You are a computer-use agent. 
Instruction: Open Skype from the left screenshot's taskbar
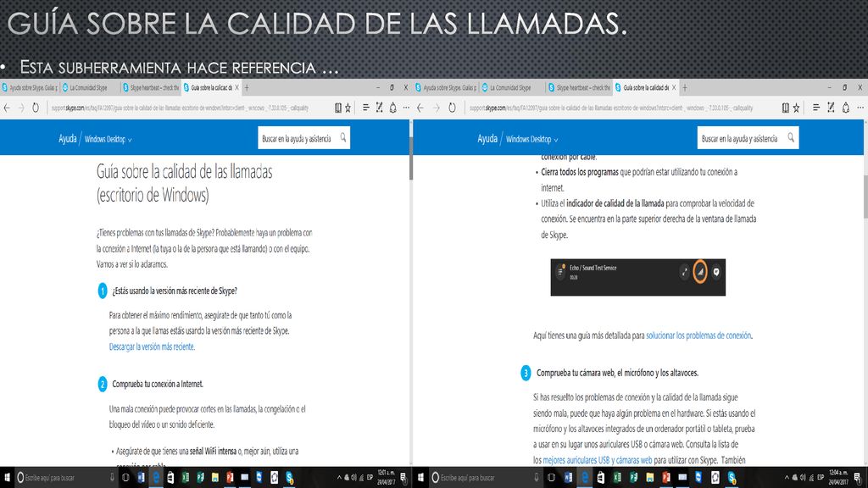(x=290, y=477)
